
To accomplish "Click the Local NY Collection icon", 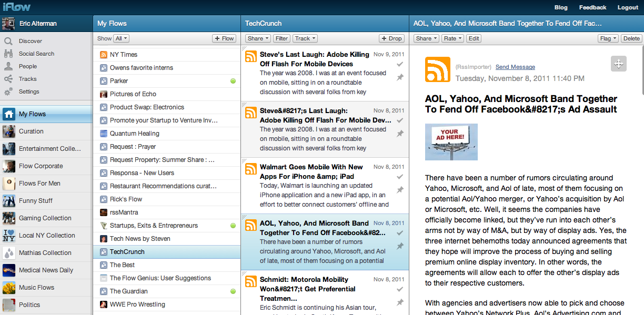I will coord(8,236).
